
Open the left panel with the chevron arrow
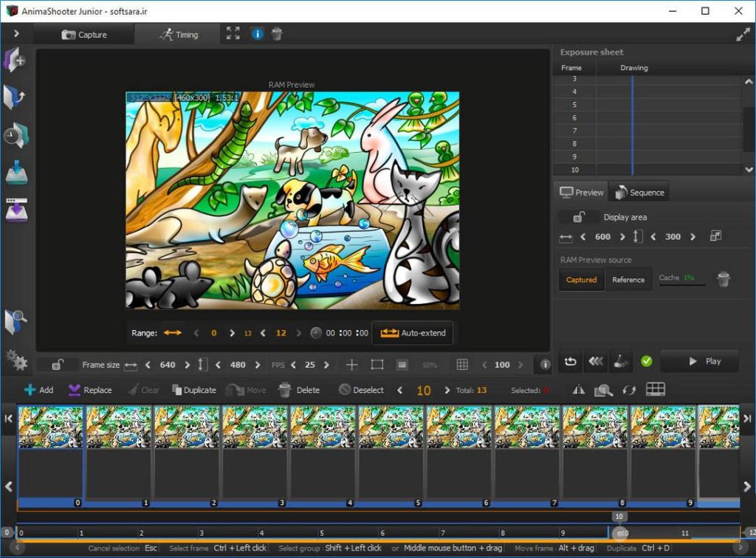point(15,32)
